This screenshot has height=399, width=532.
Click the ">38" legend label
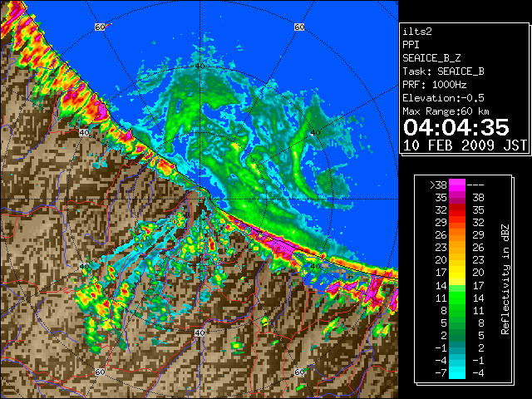(x=438, y=185)
